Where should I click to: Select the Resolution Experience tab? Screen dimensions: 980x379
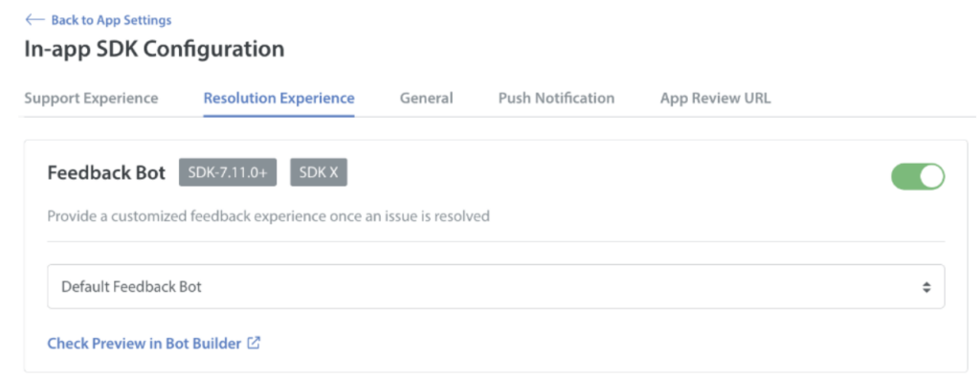[x=278, y=99]
